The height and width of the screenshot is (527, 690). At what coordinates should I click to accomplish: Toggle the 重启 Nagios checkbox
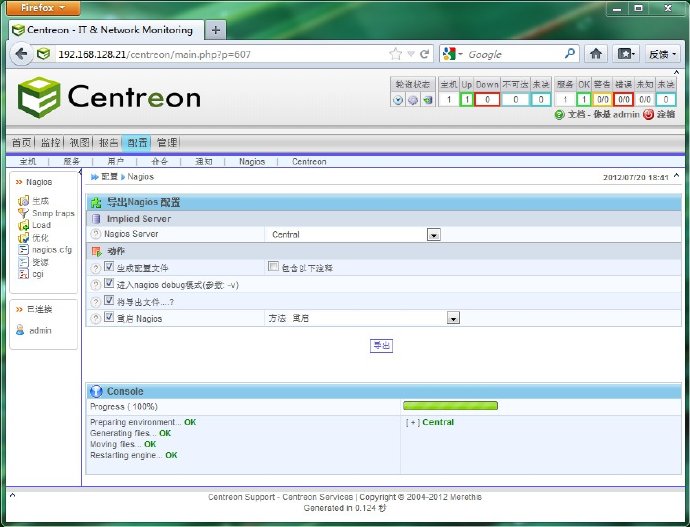(x=109, y=317)
